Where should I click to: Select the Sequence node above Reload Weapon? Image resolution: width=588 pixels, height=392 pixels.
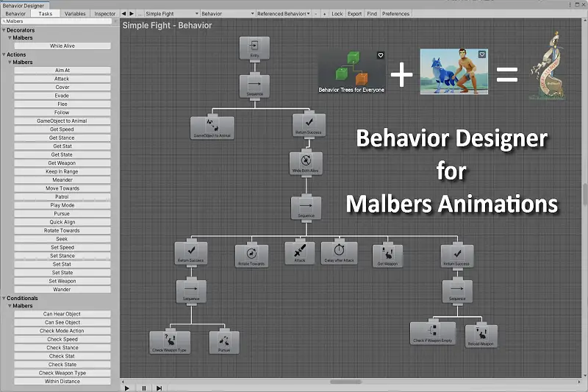tap(457, 291)
